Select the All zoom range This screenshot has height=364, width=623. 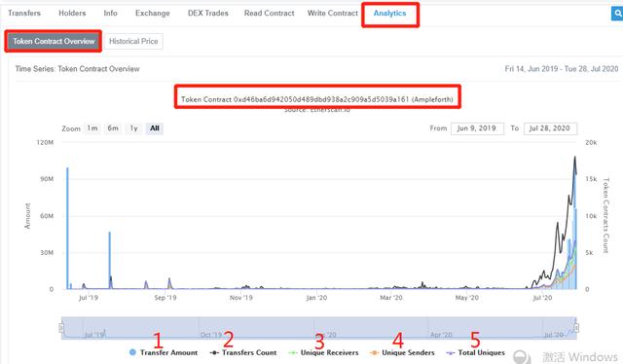[155, 128]
